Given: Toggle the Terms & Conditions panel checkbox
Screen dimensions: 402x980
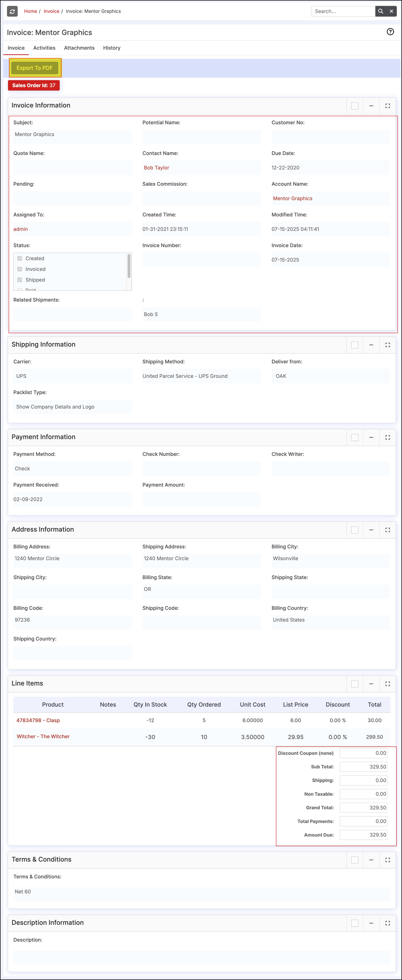Looking at the screenshot, I should [355, 860].
